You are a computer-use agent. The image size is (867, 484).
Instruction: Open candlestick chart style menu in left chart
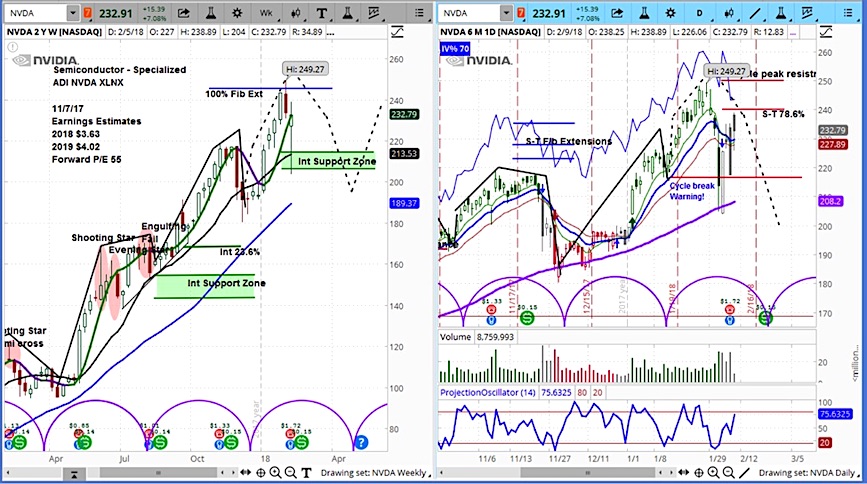tap(296, 13)
